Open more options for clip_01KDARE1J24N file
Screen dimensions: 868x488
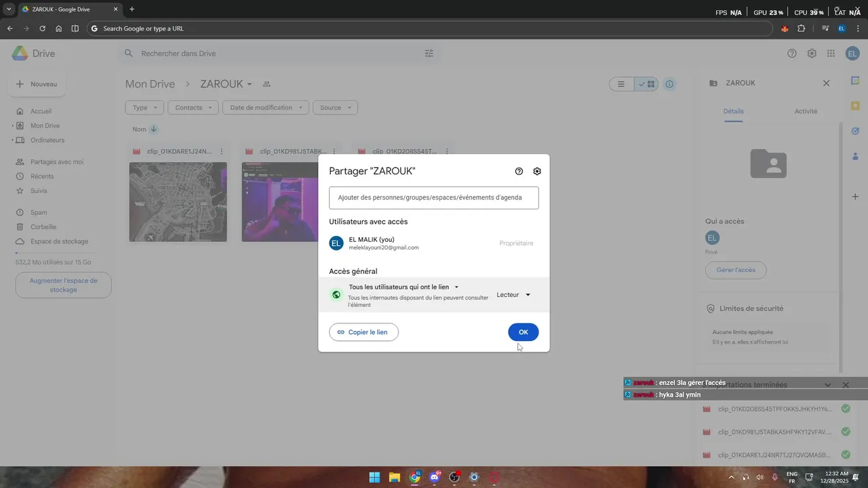pyautogui.click(x=221, y=151)
